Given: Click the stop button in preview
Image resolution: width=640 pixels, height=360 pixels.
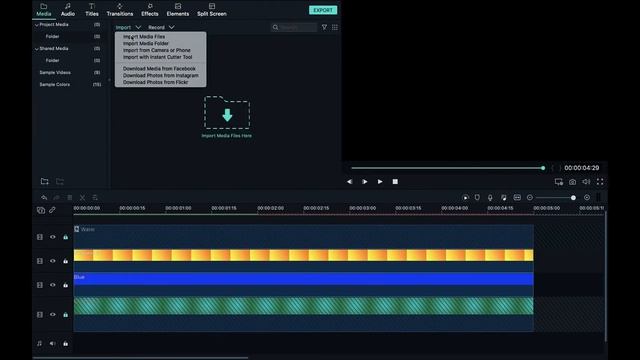Looking at the screenshot, I should 395,182.
